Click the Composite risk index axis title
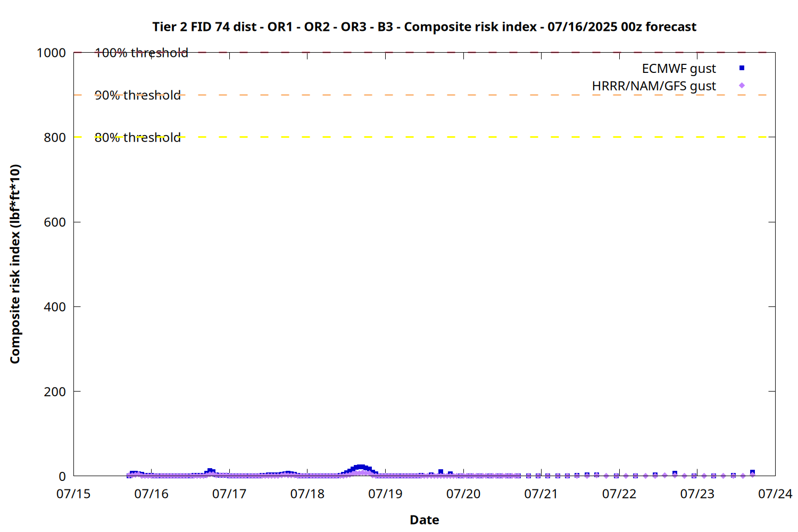This screenshot has height=532, width=798. point(15,264)
